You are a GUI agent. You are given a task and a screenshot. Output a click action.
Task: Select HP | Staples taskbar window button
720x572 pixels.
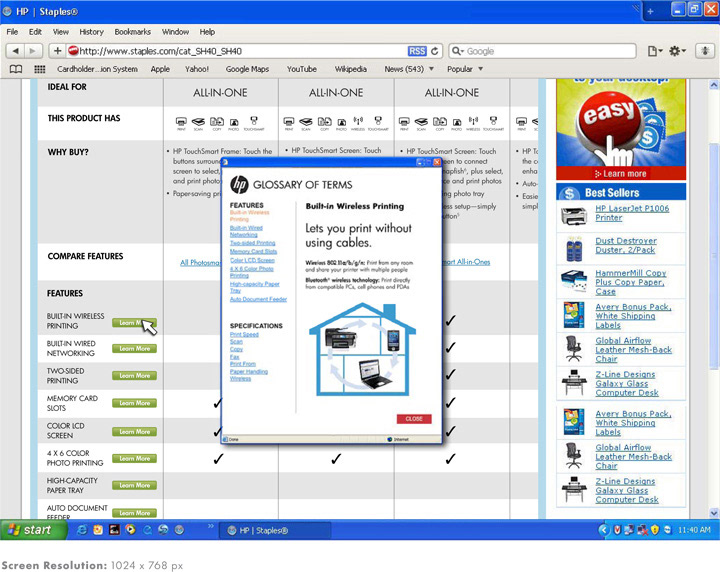[275, 530]
